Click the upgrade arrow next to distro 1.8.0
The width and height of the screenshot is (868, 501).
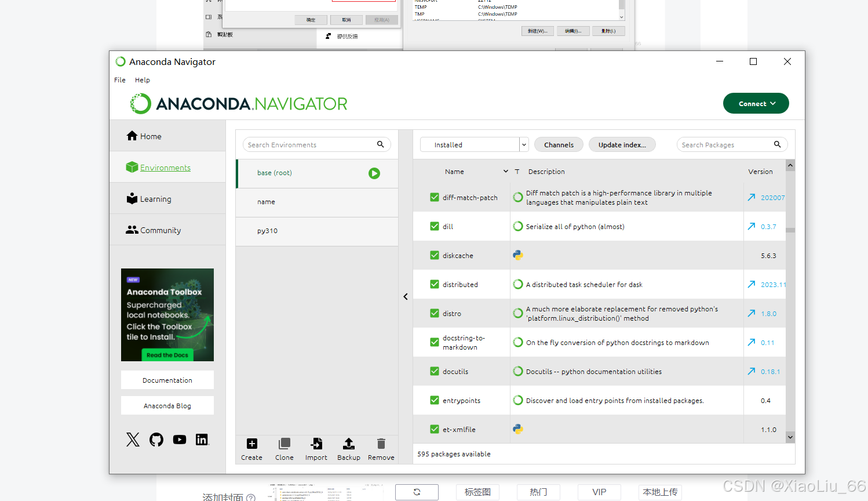point(752,313)
